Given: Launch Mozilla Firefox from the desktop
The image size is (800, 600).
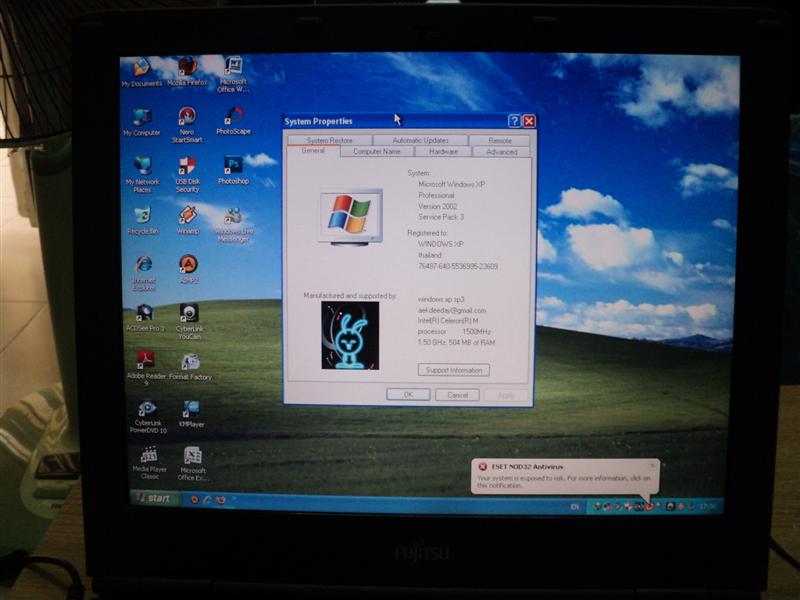Looking at the screenshot, I should [187, 71].
